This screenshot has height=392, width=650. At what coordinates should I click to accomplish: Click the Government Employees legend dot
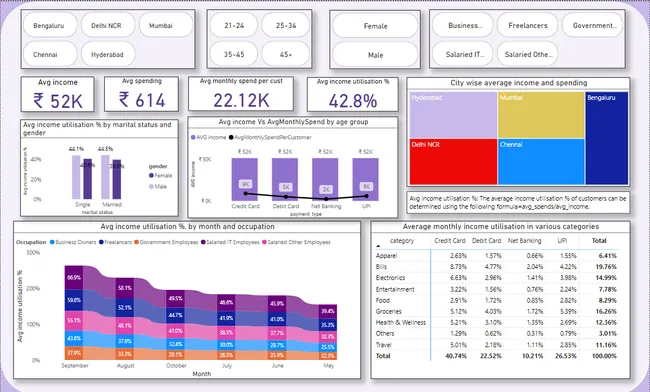pyautogui.click(x=136, y=242)
